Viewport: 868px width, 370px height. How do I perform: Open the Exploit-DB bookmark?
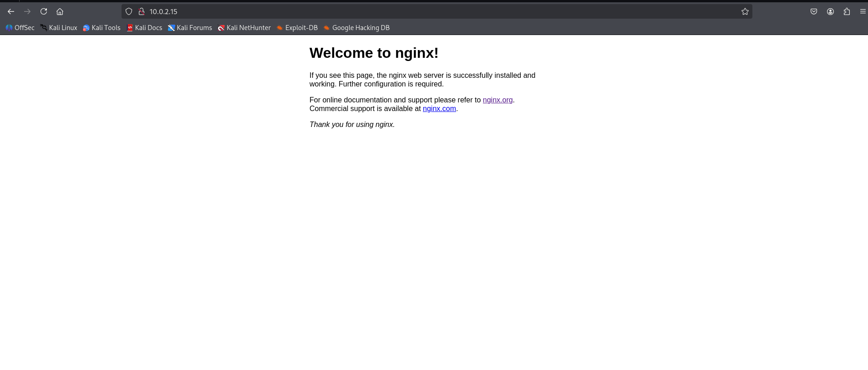point(297,28)
